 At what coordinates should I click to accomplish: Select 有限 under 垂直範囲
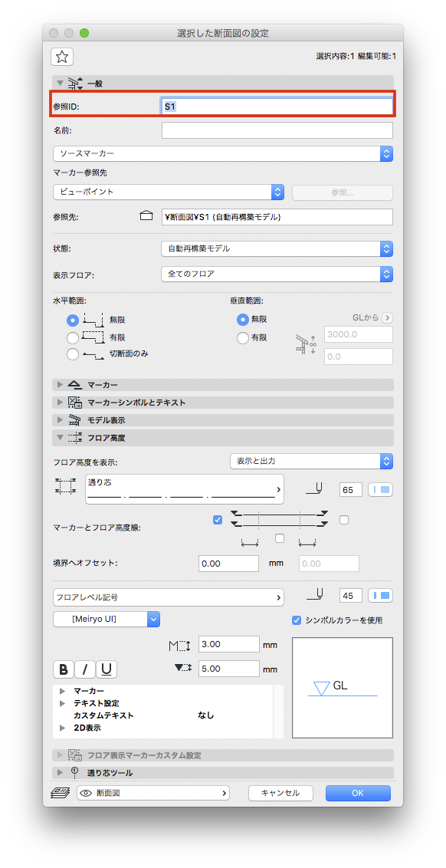242,337
